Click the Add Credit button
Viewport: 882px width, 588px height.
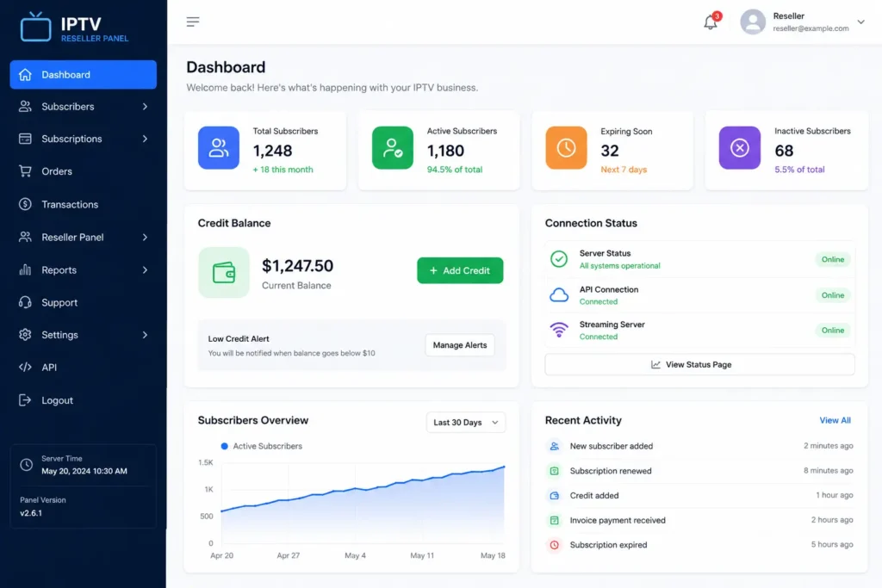tap(460, 270)
